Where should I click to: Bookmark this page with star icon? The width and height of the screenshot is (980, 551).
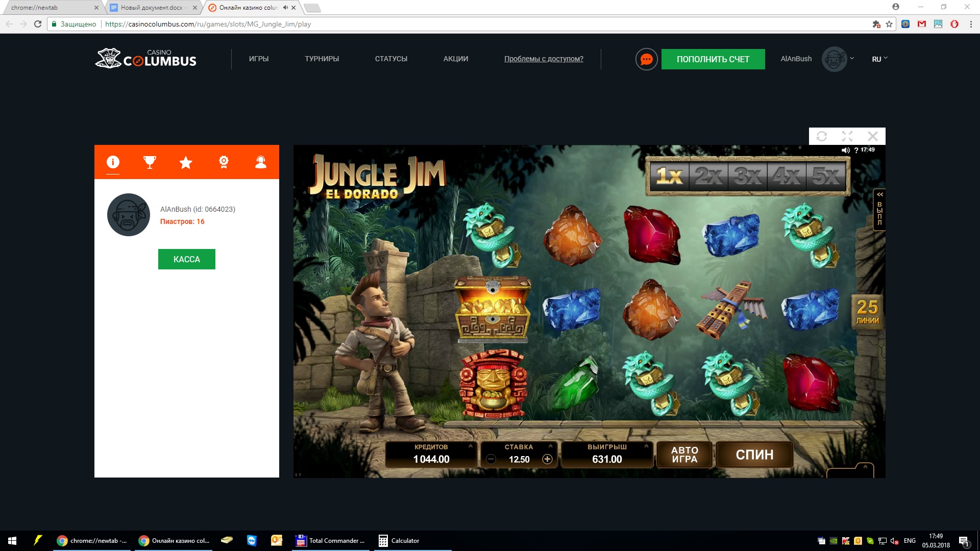[889, 24]
